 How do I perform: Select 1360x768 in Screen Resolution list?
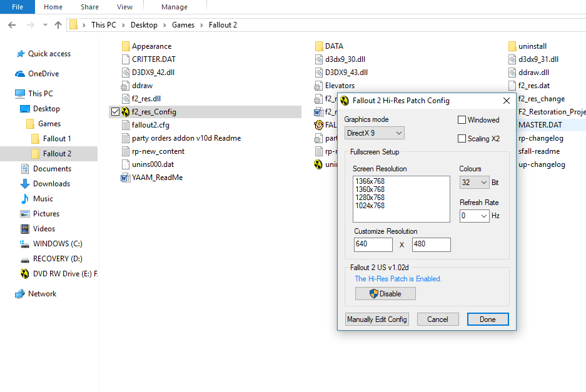pyautogui.click(x=370, y=189)
